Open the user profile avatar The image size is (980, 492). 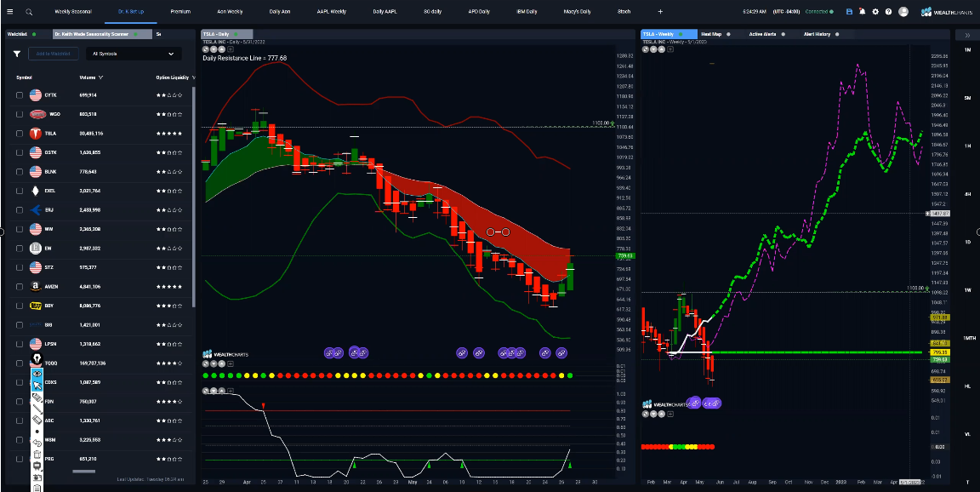[903, 12]
